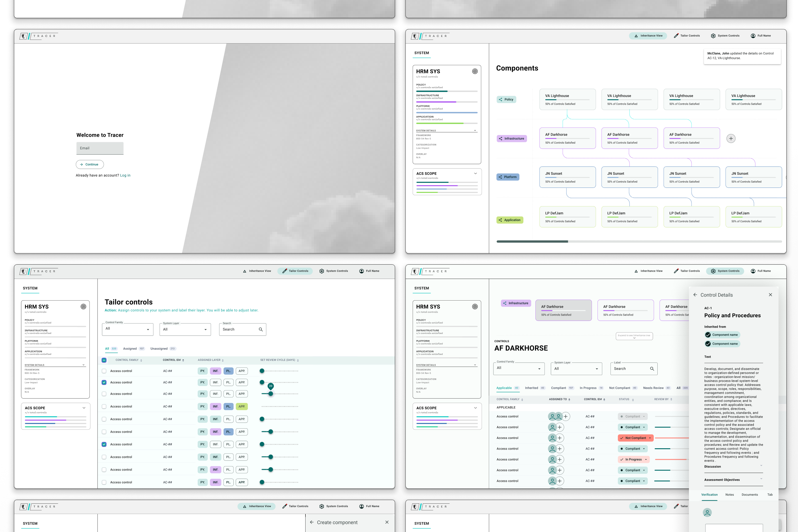This screenshot has height=532, width=798.
Task: Click the Email input field
Action: coord(99,148)
